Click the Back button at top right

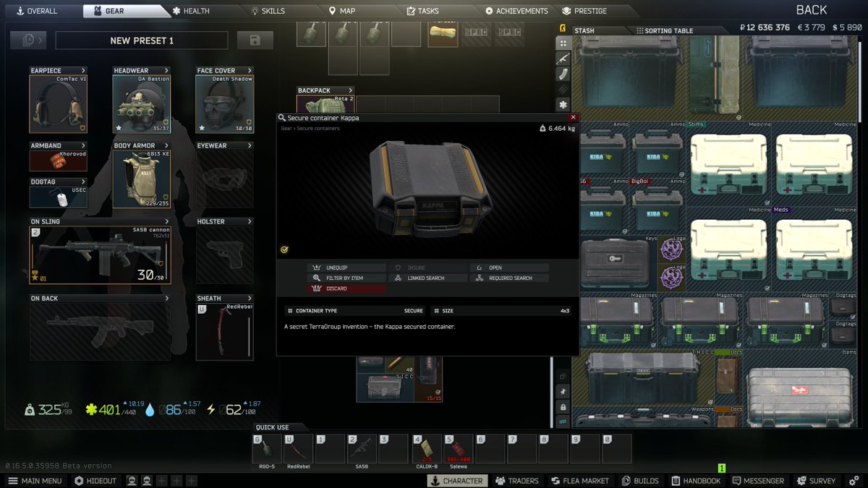coord(811,9)
